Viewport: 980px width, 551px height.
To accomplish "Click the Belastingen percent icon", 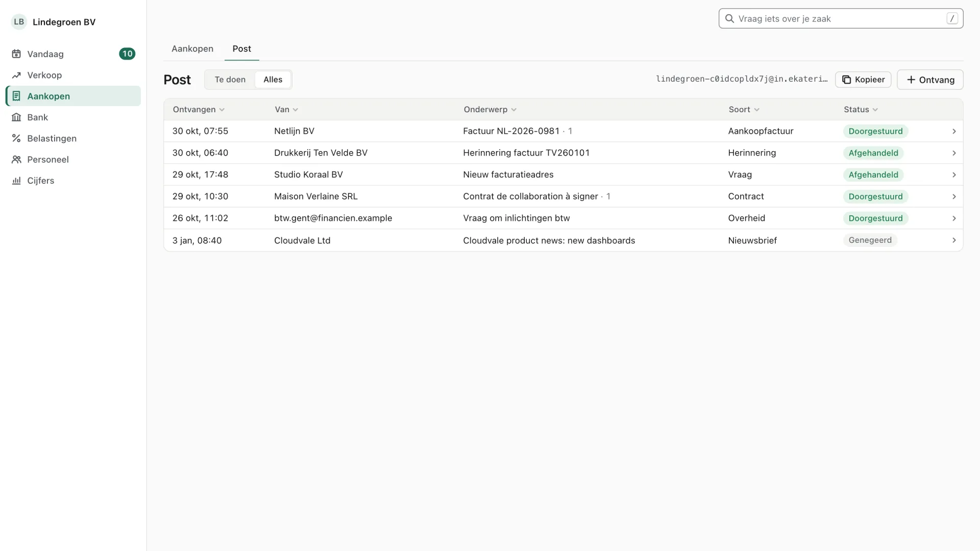I will pos(16,138).
